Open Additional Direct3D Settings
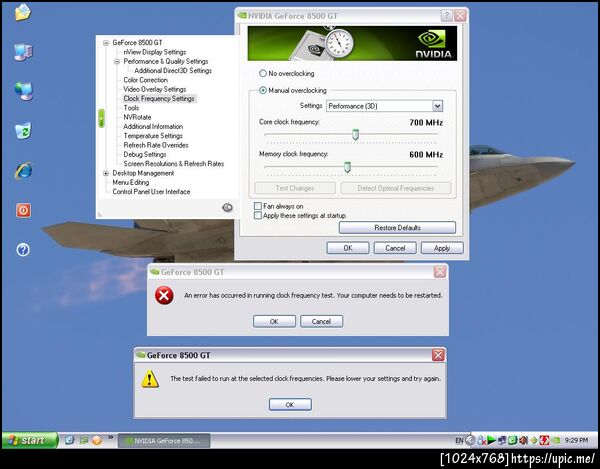The width and height of the screenshot is (600, 469). (173, 71)
